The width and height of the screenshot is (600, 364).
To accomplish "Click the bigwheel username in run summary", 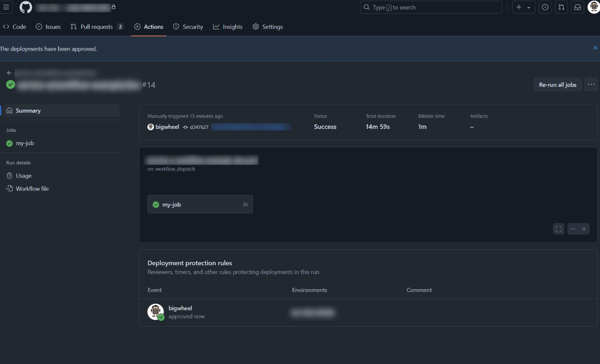I will click(x=167, y=127).
